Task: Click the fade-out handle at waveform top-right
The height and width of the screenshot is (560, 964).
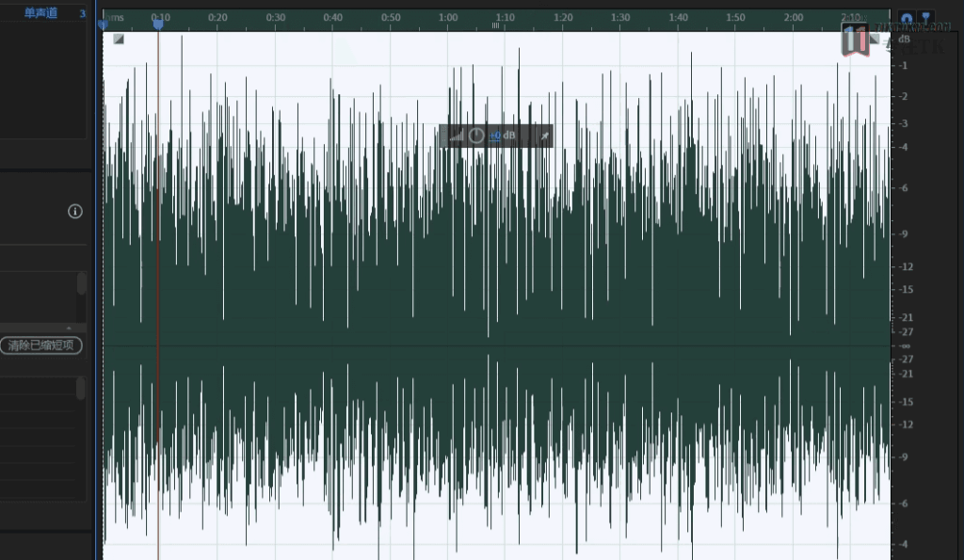Action: [874, 39]
